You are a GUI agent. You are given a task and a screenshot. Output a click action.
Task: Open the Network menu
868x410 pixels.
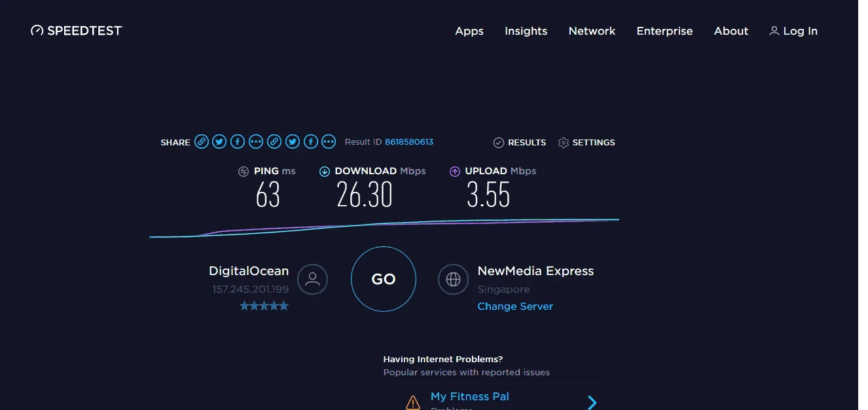tap(592, 31)
